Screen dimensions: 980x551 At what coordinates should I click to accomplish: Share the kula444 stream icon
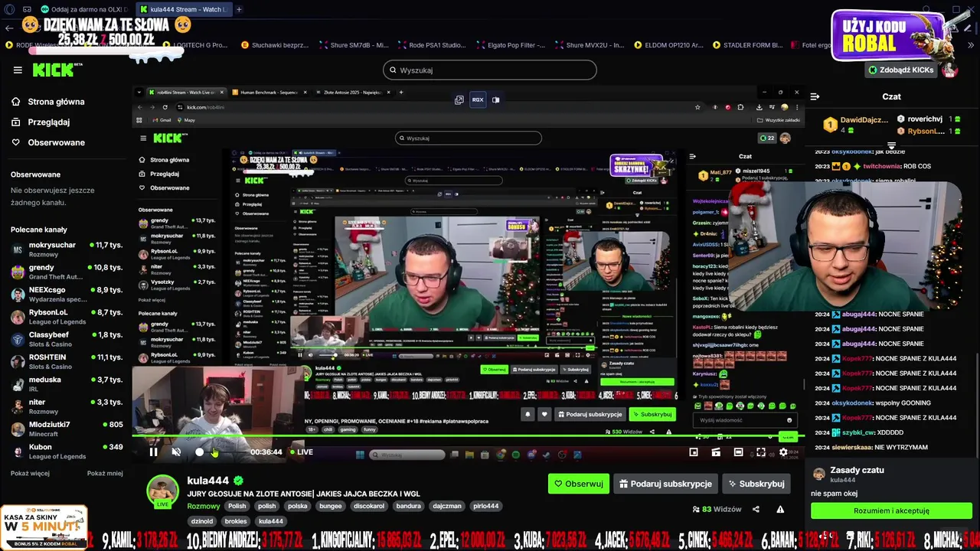(x=756, y=509)
